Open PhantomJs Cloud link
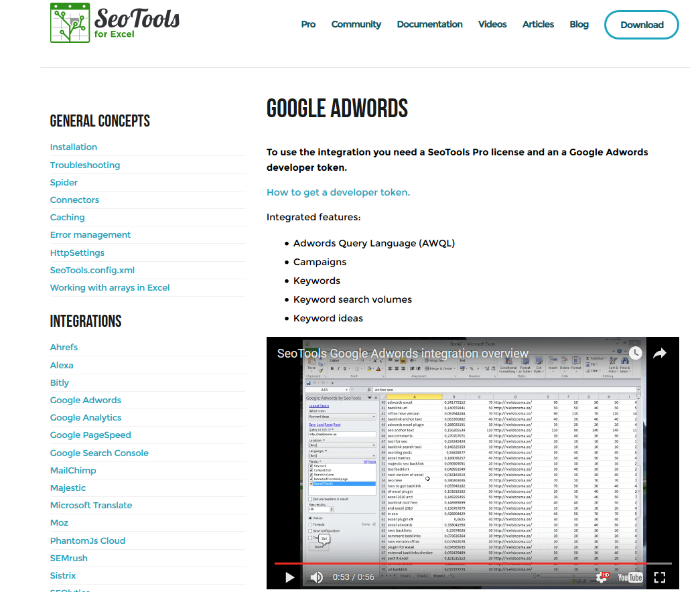 pos(88,540)
